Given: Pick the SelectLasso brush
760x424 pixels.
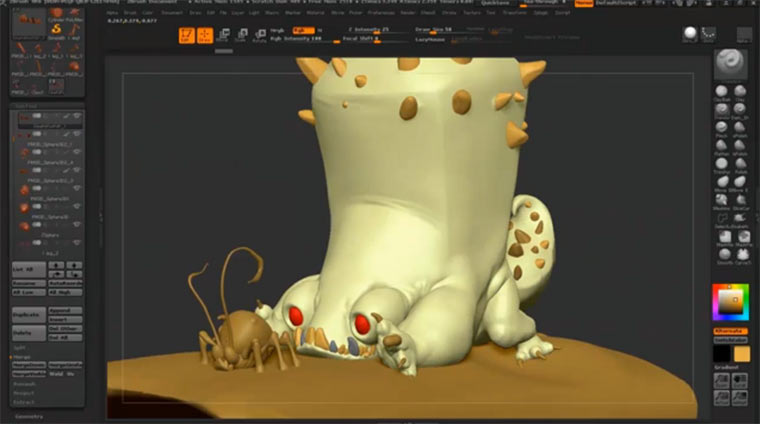Looking at the screenshot, I should click(x=722, y=219).
